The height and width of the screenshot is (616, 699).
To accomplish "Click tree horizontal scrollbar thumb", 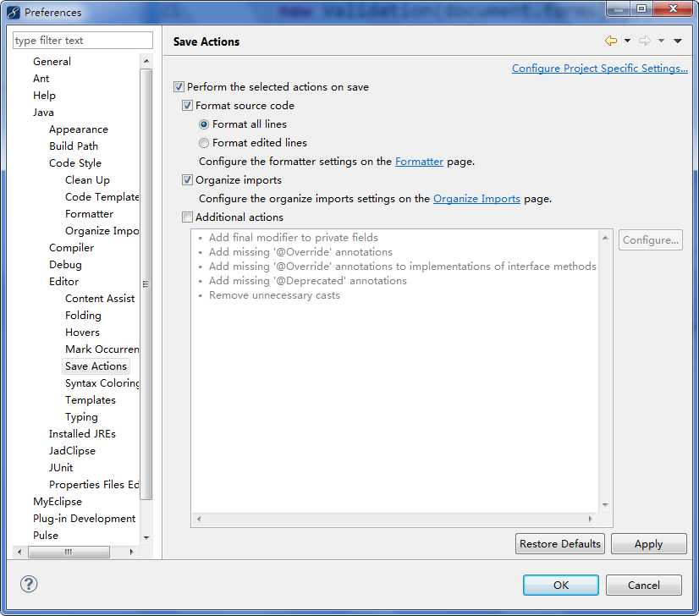I will tap(69, 552).
